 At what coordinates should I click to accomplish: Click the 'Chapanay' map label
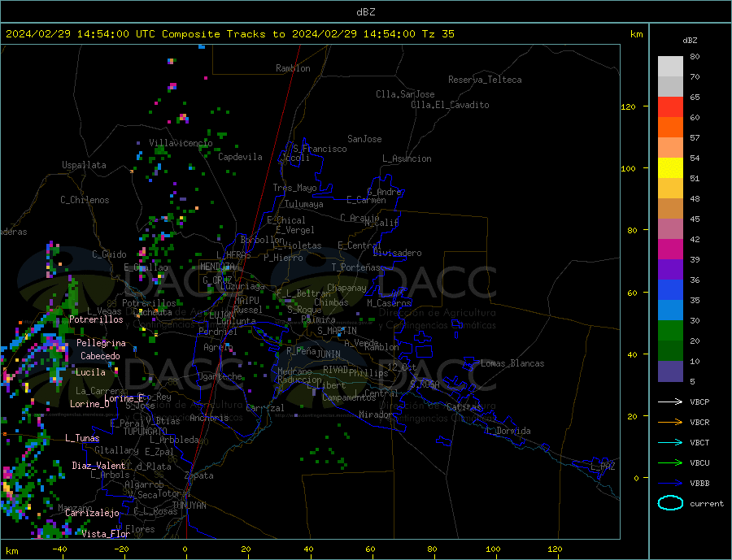click(x=346, y=288)
